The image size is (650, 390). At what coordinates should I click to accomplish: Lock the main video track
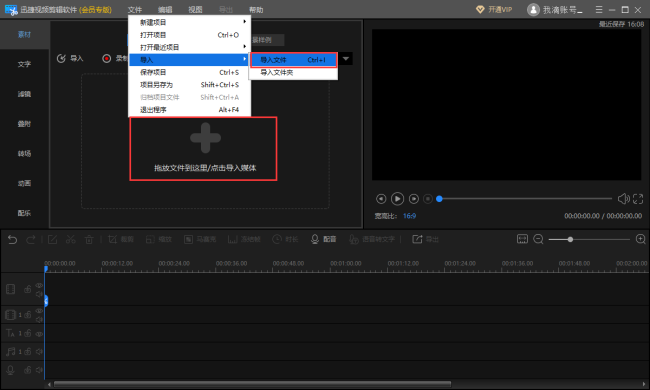27,289
